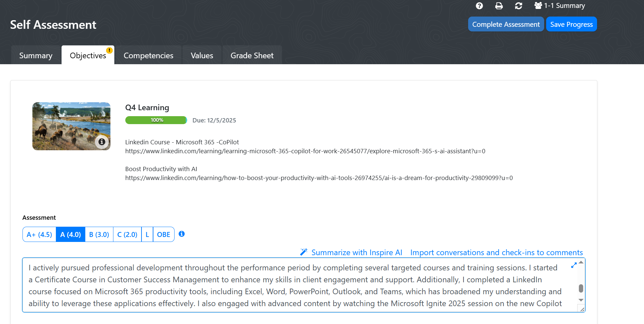Click the refresh icon
Image resolution: width=644 pixels, height=324 pixels.
tap(518, 6)
